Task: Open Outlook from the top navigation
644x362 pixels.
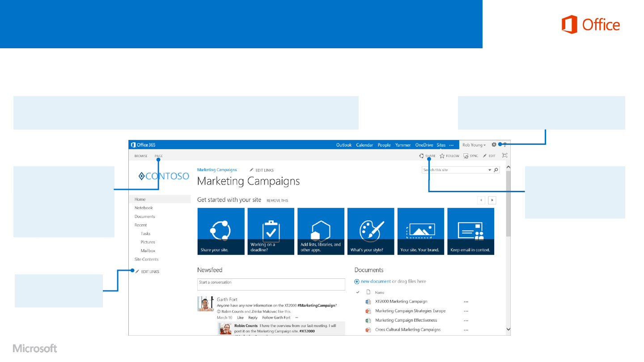Action: [344, 145]
